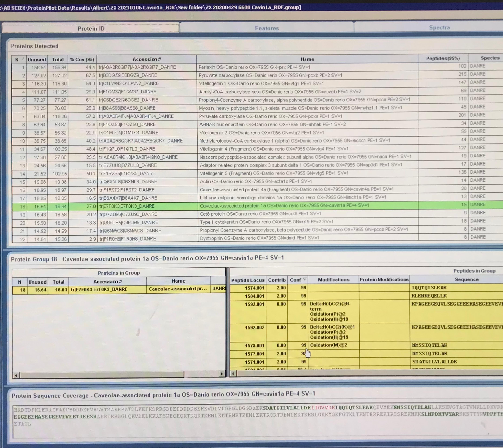Select Methylcrotonoyl-CoA carboxylase 1 row
The height and width of the screenshot is (448, 503).
(257, 141)
